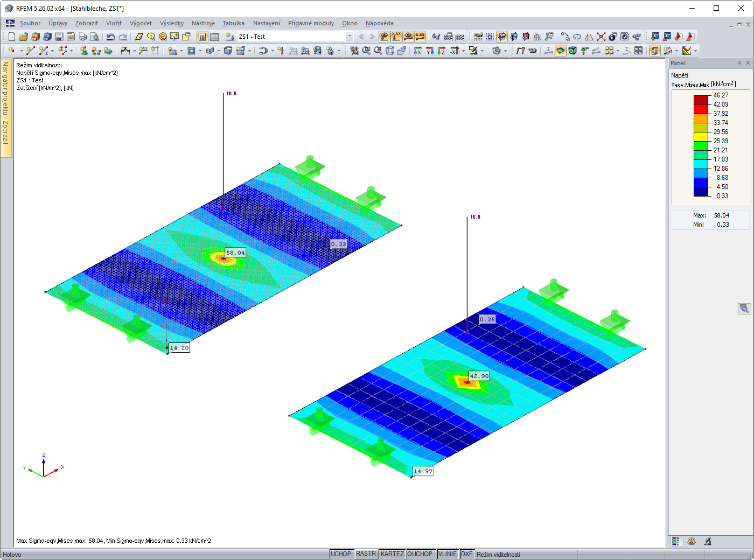This screenshot has width=754, height=560.
Task: Toggle the panel display button in toolbar
Action: coord(655,51)
